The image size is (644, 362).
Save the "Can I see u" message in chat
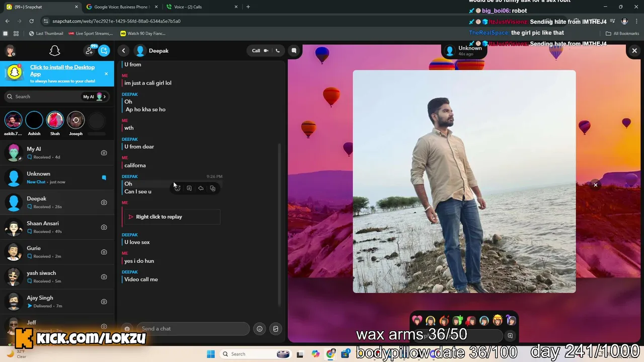[x=189, y=188]
